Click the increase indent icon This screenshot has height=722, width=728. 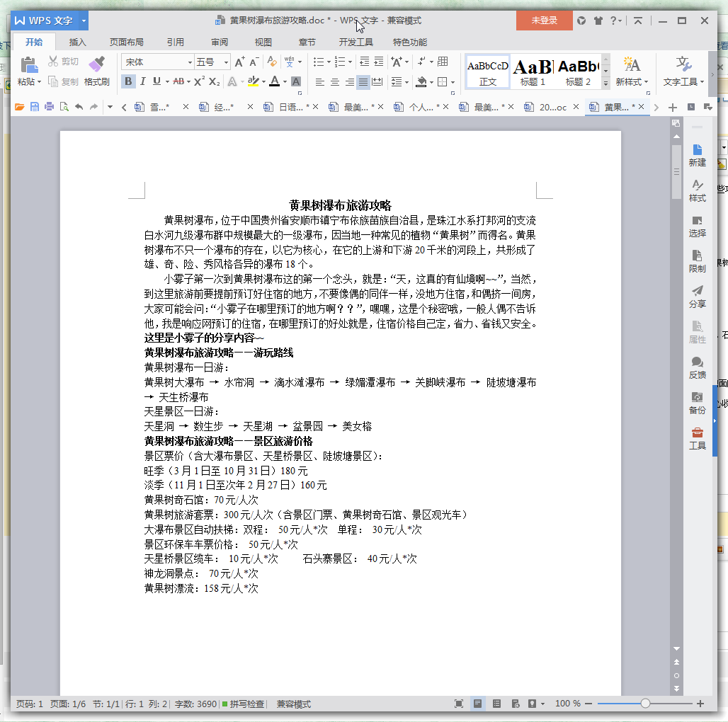(379, 62)
